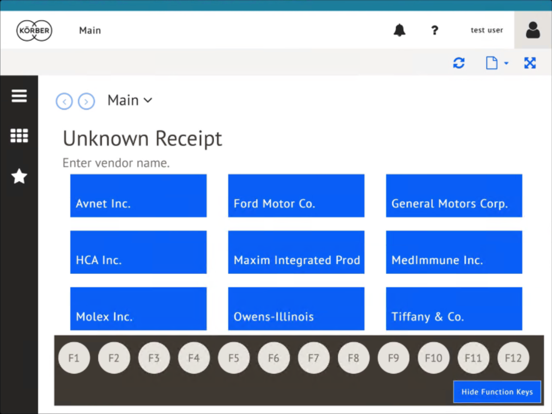
Task: Click the help question mark icon
Action: tap(435, 30)
